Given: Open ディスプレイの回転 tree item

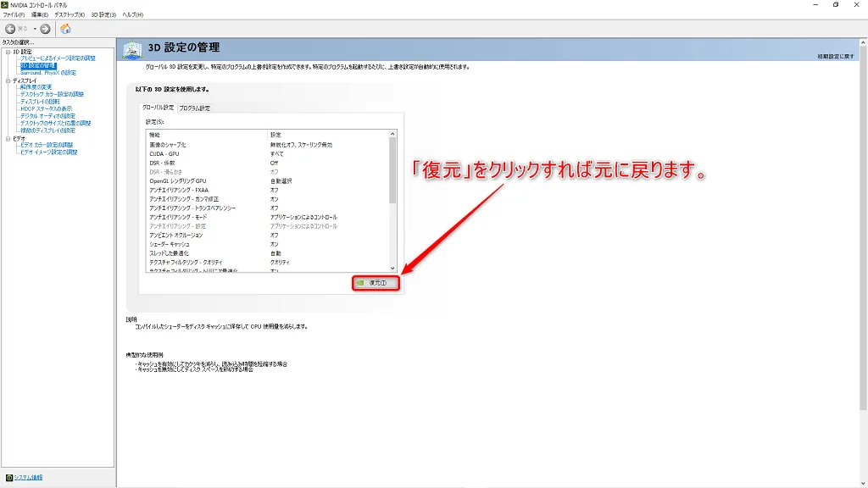Looking at the screenshot, I should click(40, 102).
